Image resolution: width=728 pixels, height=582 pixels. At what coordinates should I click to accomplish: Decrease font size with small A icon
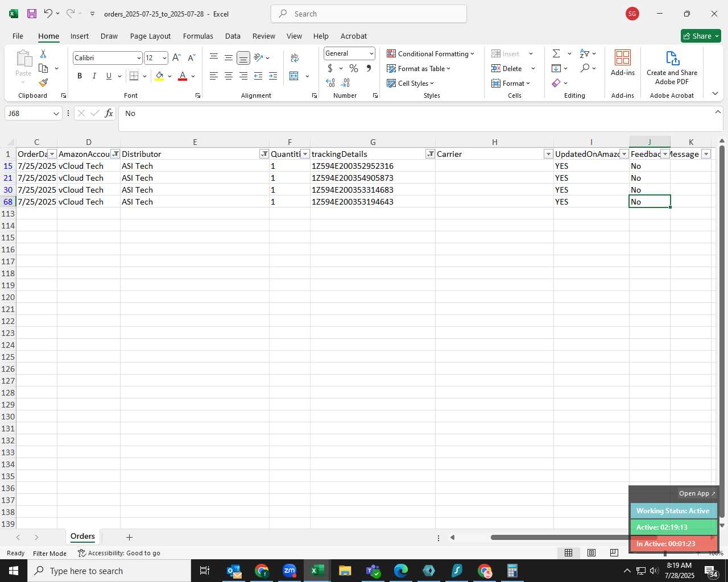(191, 57)
